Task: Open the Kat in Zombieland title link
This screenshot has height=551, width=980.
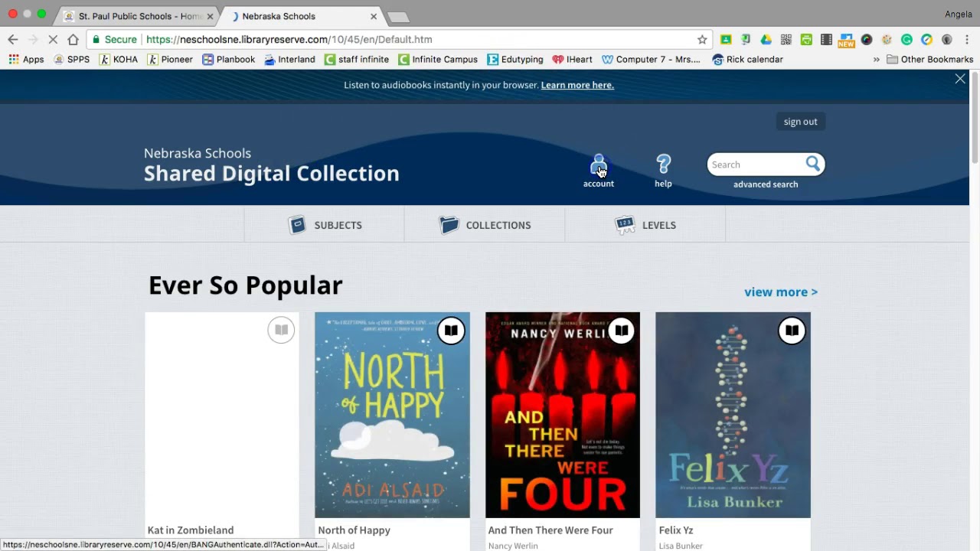Action: (x=191, y=530)
